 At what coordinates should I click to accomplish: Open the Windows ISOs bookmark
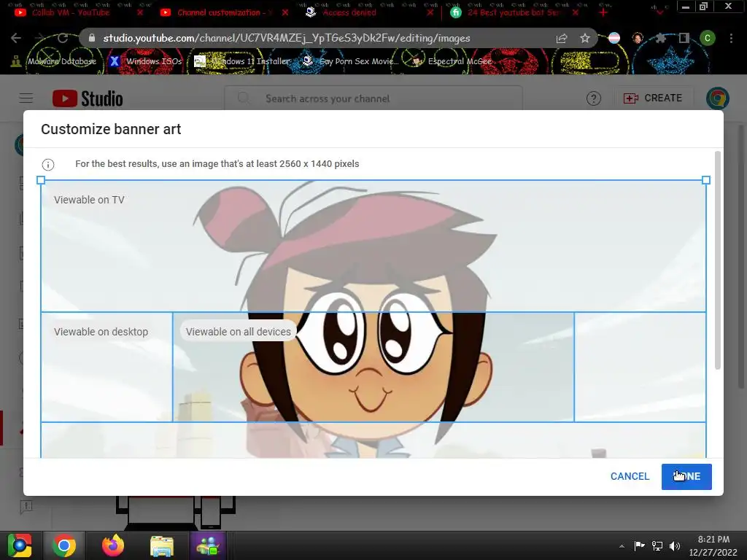(146, 61)
